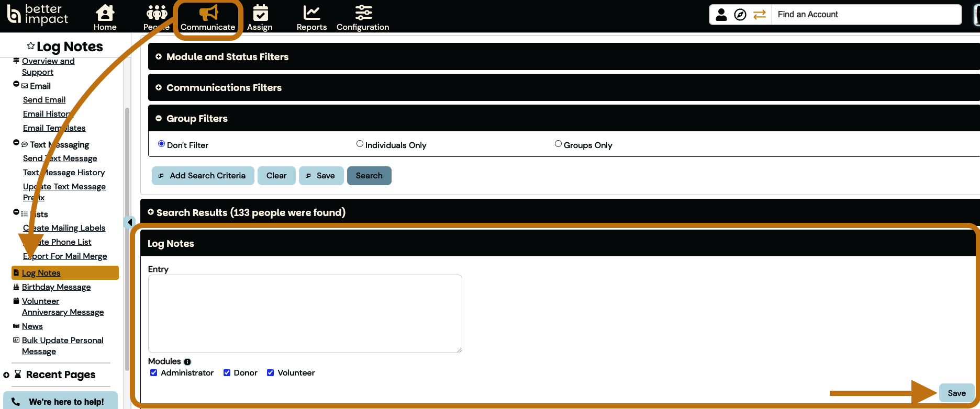This screenshot has height=409, width=980.
Task: Open the Reports chart icon
Action: coord(311,13)
